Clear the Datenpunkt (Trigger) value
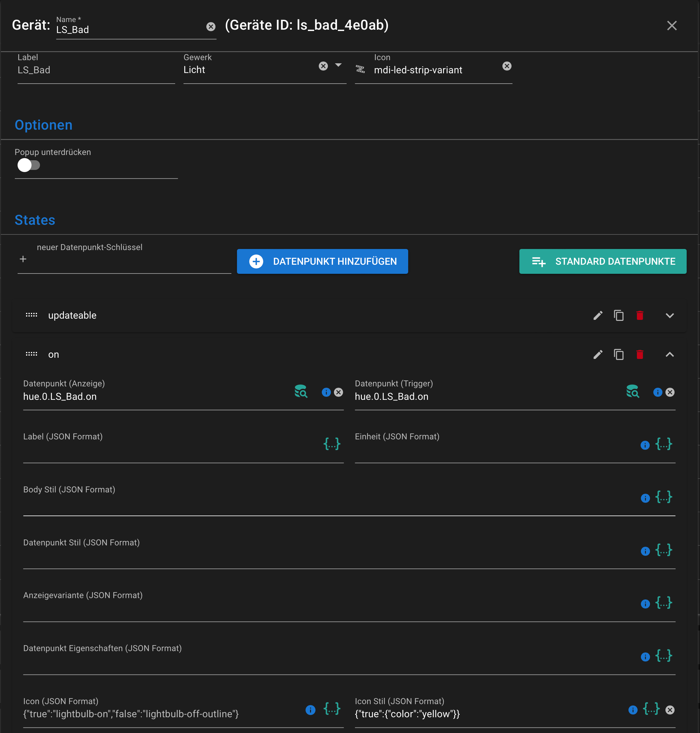This screenshot has width=700, height=733. (670, 392)
